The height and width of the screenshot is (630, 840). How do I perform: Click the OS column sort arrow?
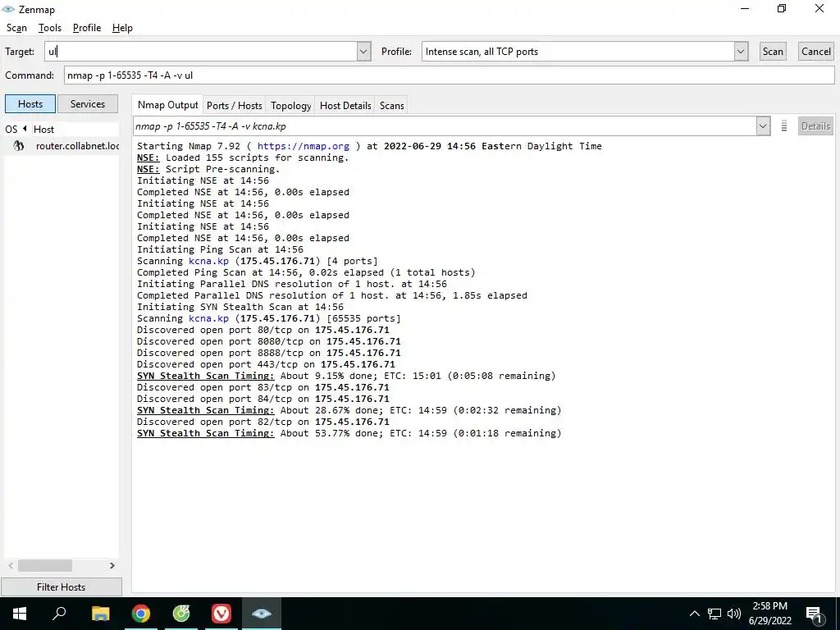point(25,129)
